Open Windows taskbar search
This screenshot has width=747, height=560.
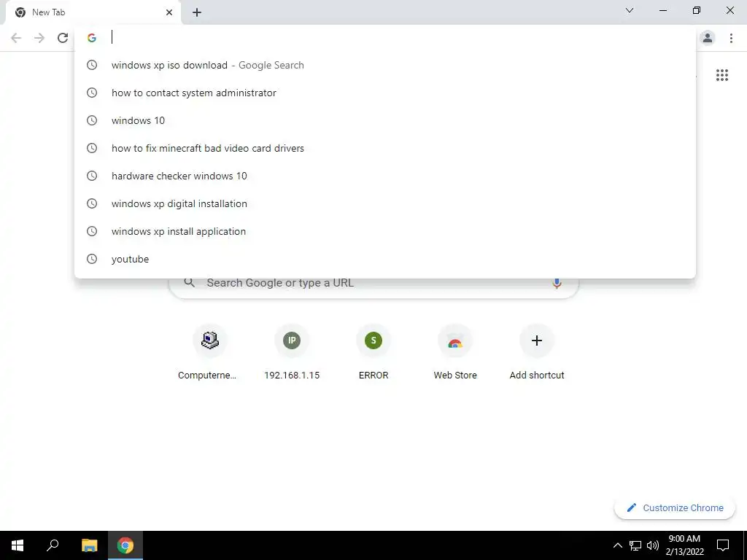tap(53, 545)
